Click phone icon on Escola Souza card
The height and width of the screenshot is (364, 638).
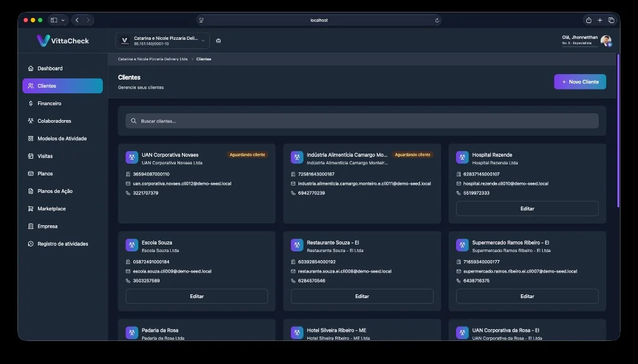(x=128, y=281)
